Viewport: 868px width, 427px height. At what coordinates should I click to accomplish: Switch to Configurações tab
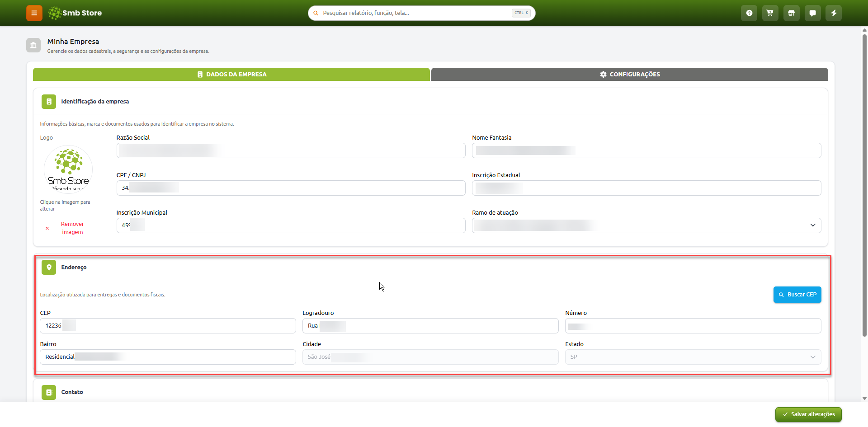coord(629,75)
